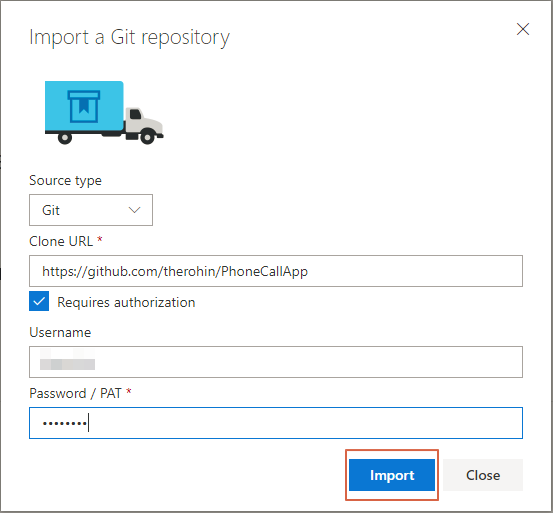Viewport: 553px width, 513px height.
Task: Select the blurred username value
Action: tap(67, 360)
